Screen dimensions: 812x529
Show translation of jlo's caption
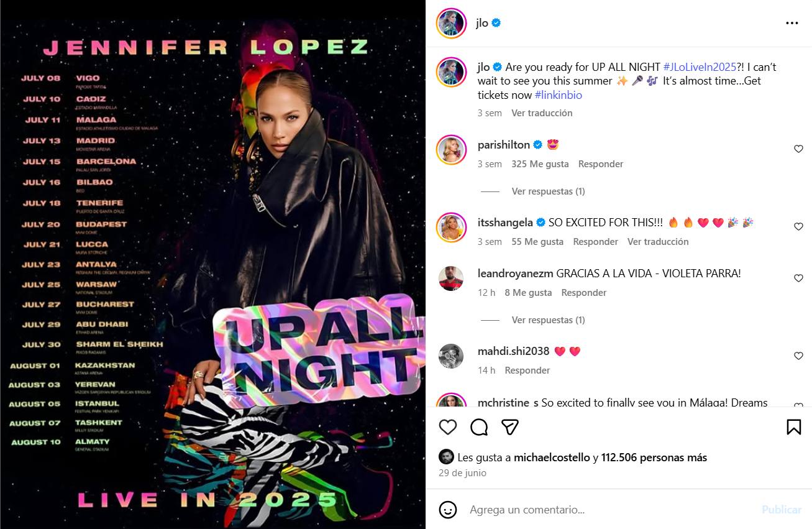(x=542, y=113)
